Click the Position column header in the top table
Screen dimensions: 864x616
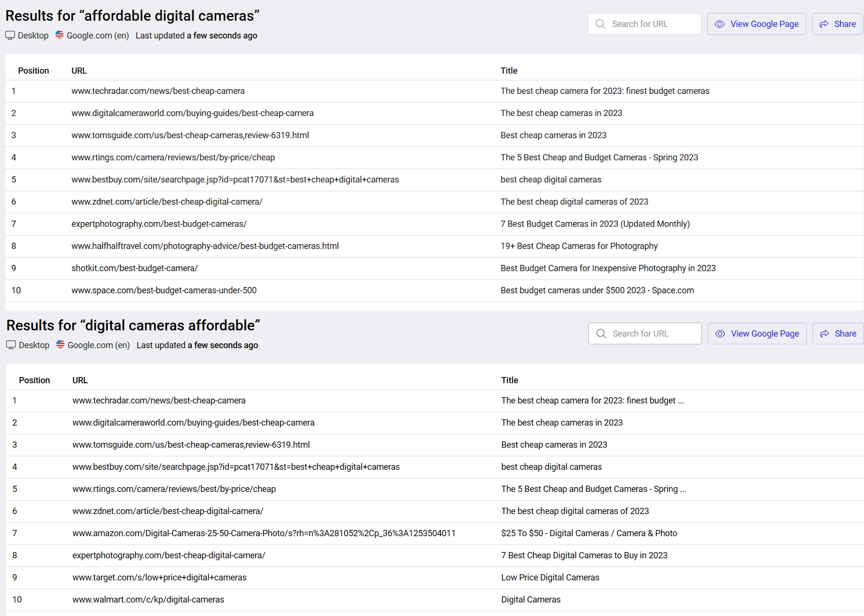pyautogui.click(x=34, y=71)
